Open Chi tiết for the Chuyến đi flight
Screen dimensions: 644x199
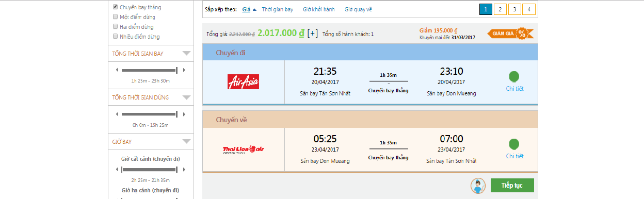click(x=514, y=89)
